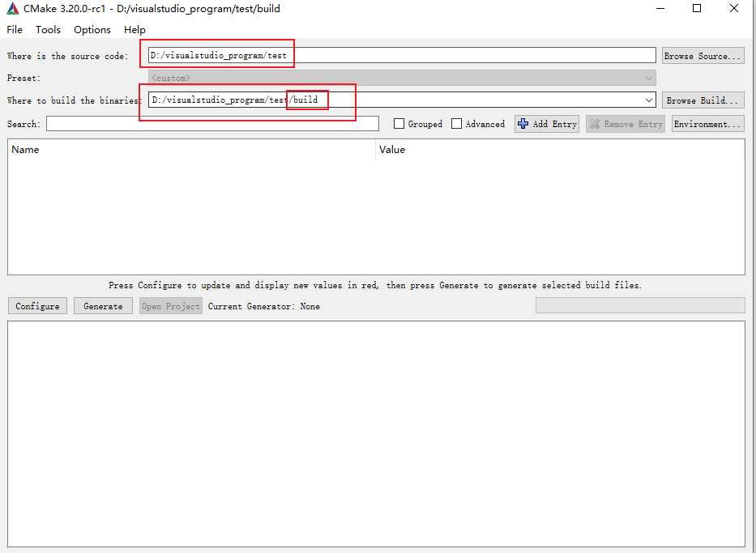Maximize the CMake window
Screen dimensions: 756x553
coord(697,8)
